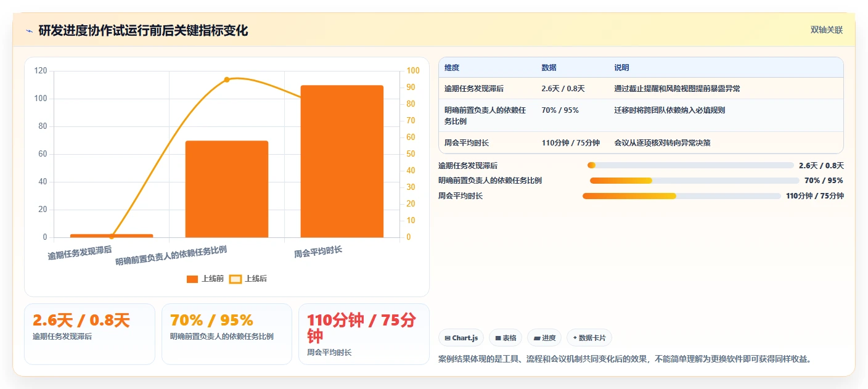This screenshot has height=389, width=868.
Task: Click the 周会平均时长 progress bar
Action: point(682,196)
